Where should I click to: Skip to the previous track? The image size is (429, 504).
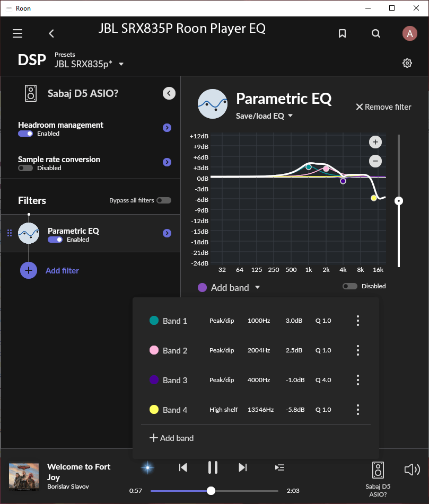pyautogui.click(x=183, y=467)
